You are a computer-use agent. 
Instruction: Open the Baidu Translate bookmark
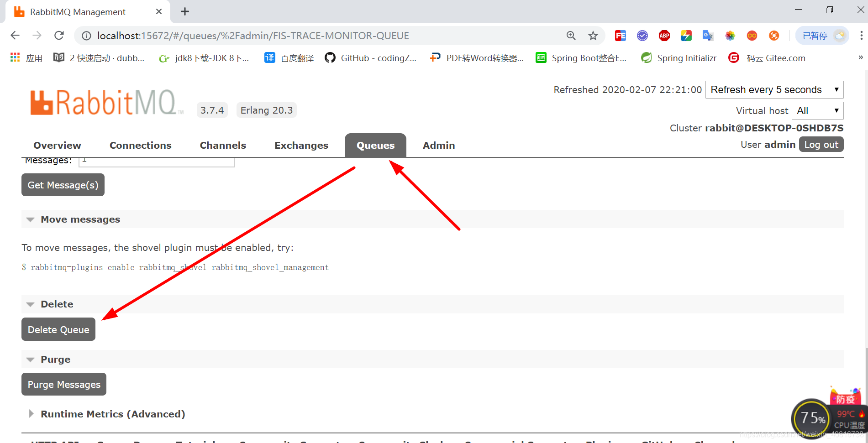[x=289, y=58]
